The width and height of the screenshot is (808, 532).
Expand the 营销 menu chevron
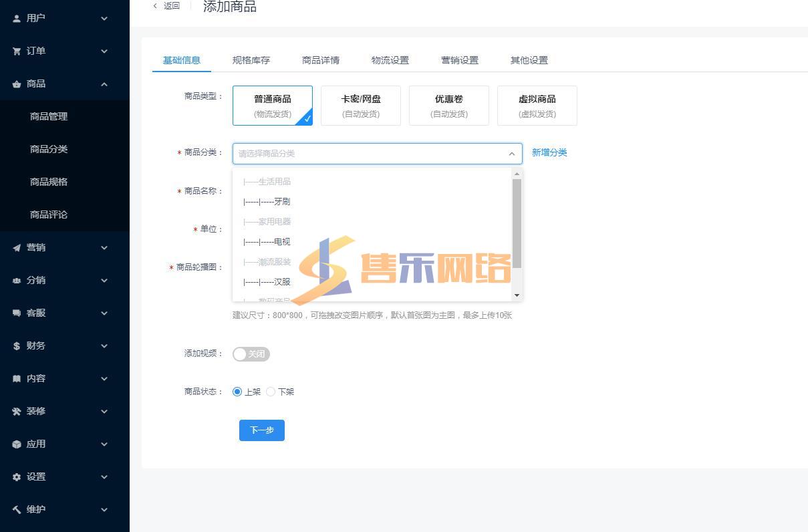pos(104,248)
